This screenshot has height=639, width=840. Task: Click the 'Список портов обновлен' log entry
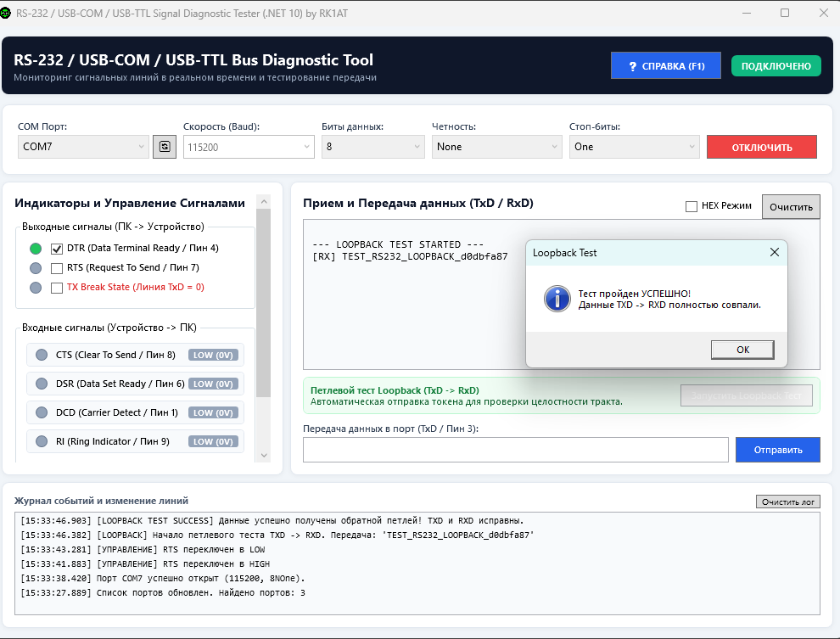[x=163, y=593]
